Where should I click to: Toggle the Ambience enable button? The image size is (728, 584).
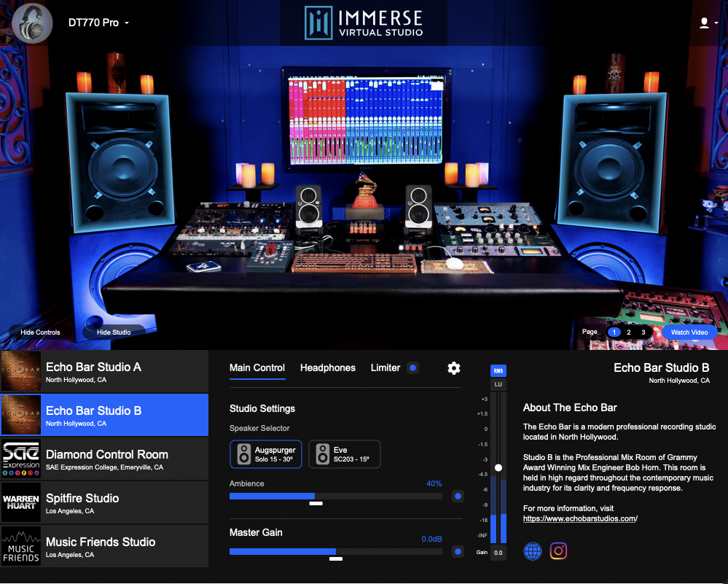pos(458,497)
